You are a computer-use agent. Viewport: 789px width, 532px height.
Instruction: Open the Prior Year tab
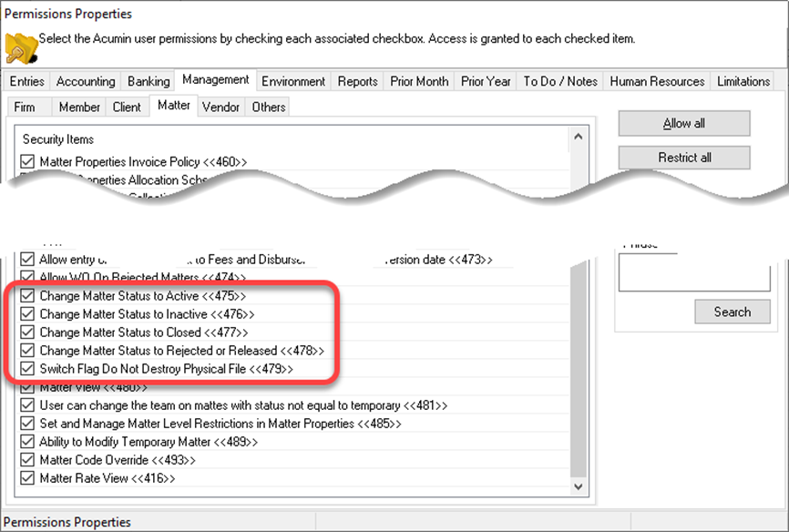tap(486, 81)
